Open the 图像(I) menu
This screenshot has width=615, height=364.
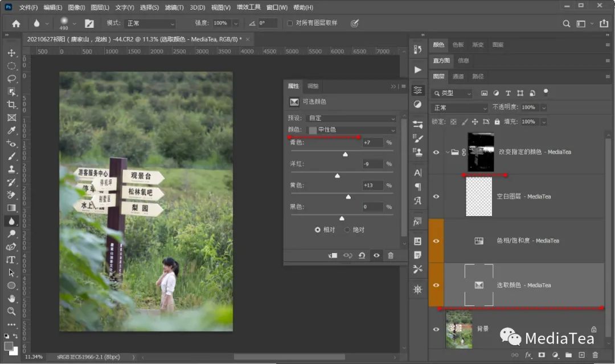(x=76, y=7)
